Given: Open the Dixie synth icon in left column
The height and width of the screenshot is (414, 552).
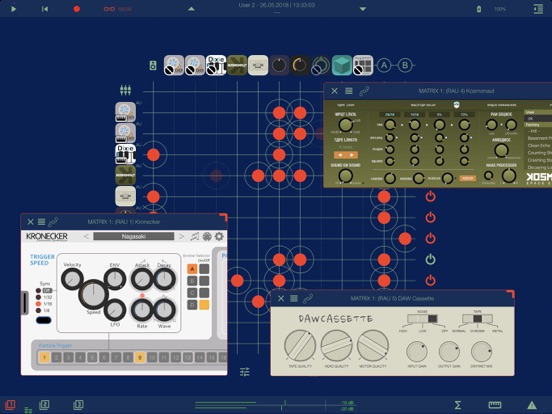Looking at the screenshot, I should tap(126, 154).
